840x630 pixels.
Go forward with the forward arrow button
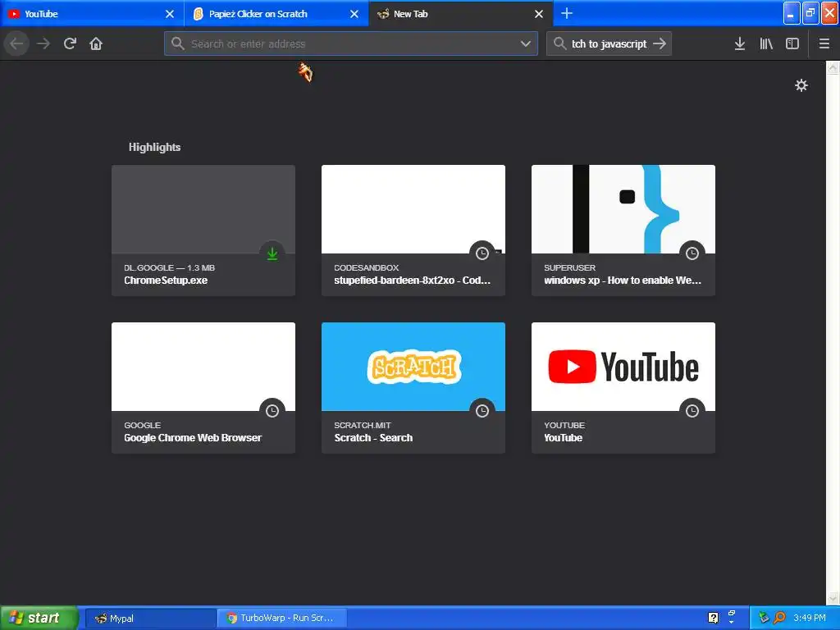pyautogui.click(x=43, y=43)
